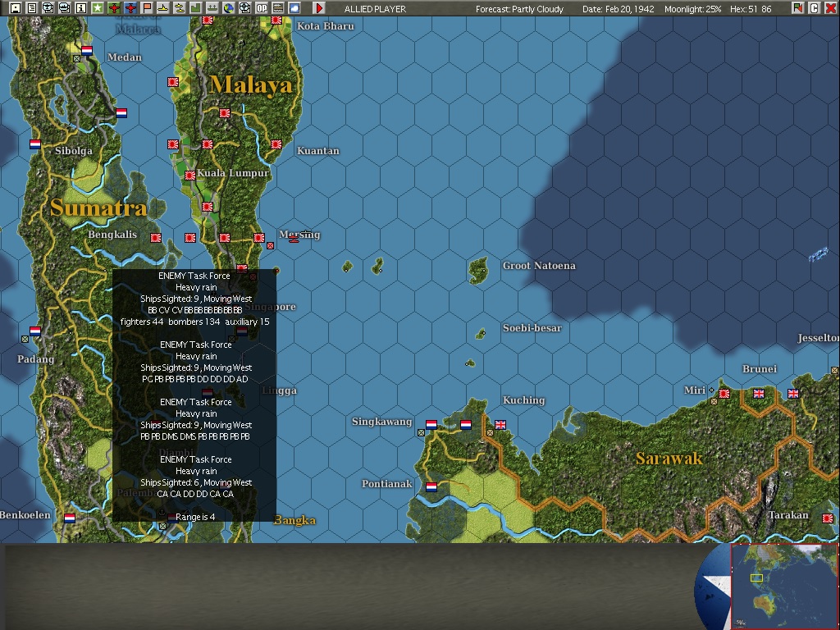Click the 'Hex: 51 86' coordinate text
Image resolution: width=840 pixels, height=630 pixels.
751,8
